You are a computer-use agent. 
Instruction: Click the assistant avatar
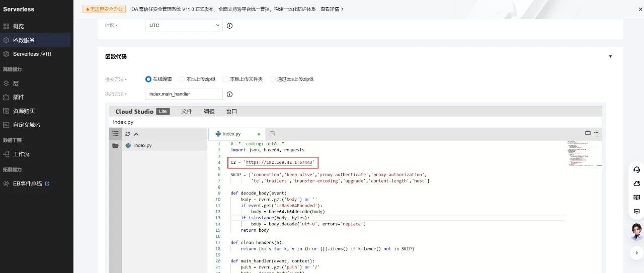(x=637, y=232)
